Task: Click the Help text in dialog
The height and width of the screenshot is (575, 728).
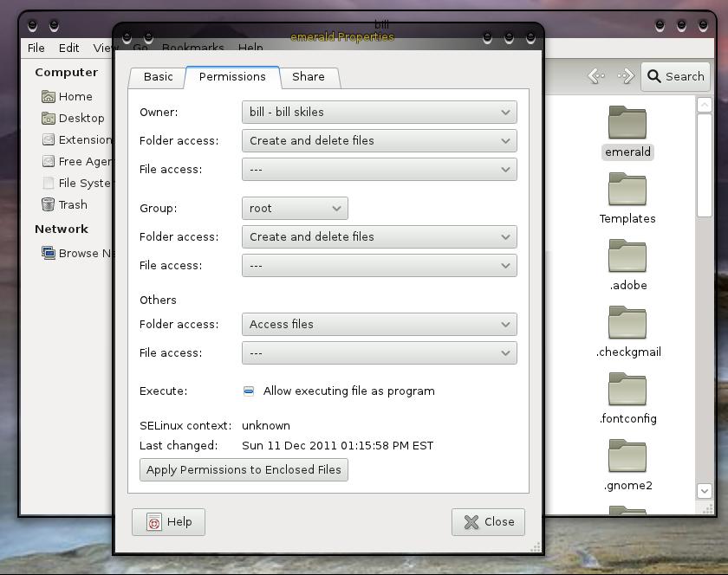Action: pyautogui.click(x=179, y=521)
